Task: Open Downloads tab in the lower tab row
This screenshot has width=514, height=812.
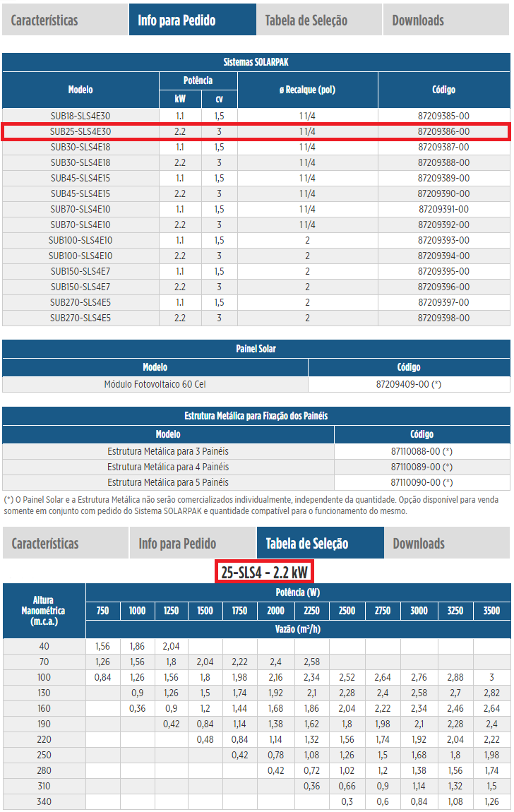Action: pyautogui.click(x=447, y=543)
